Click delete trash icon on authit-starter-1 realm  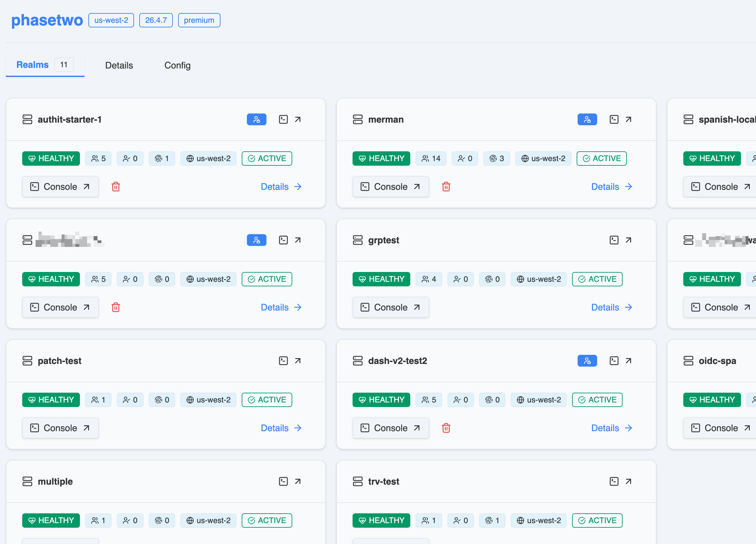(x=116, y=187)
